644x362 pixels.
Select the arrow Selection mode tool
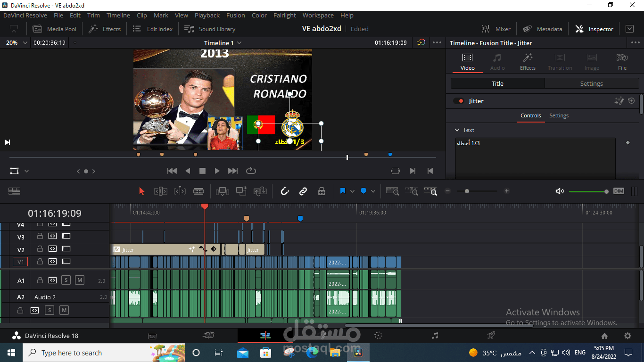point(141,191)
